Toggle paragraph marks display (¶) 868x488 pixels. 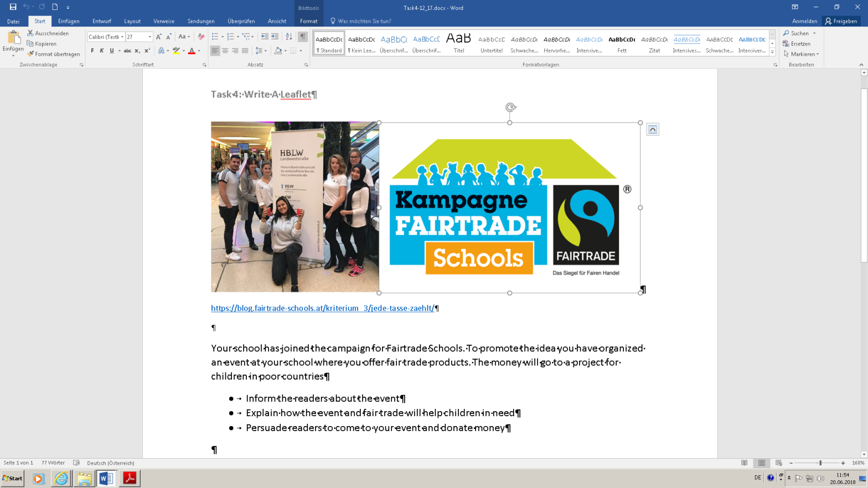(x=303, y=37)
